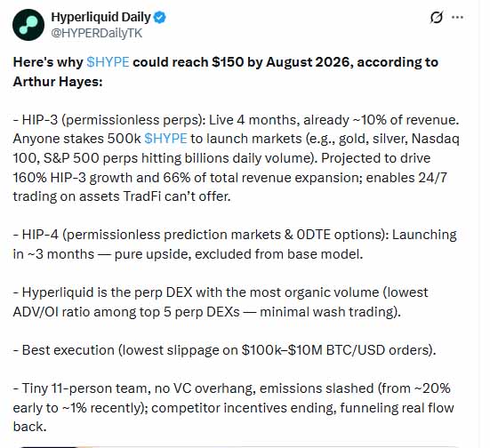The image size is (490, 448).
Task: Click 'could reach $150 by August 2026' text
Action: 240,62
